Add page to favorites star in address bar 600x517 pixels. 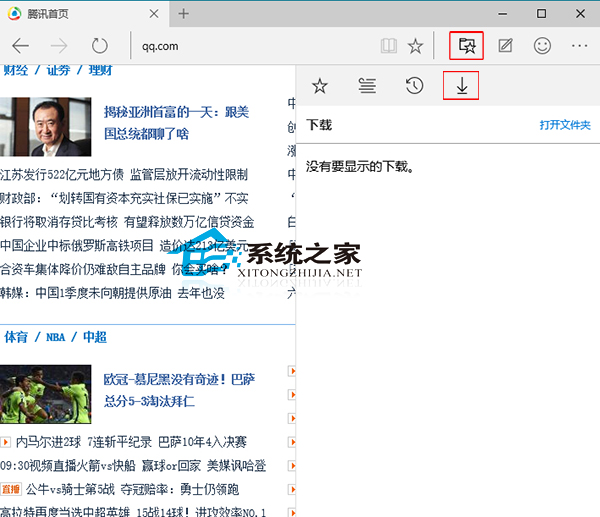415,46
